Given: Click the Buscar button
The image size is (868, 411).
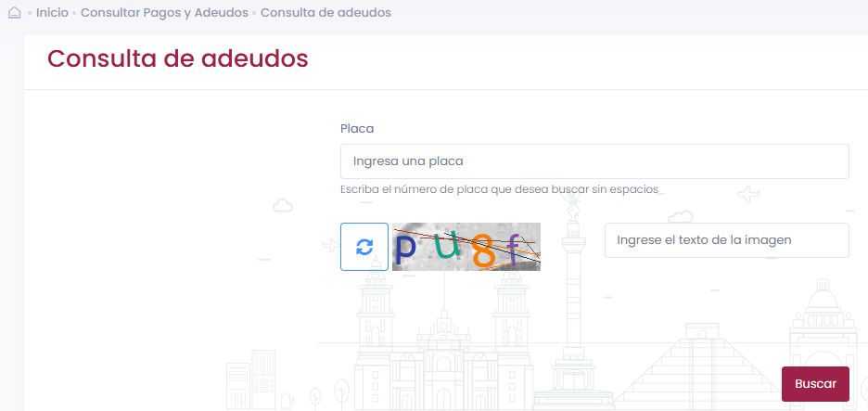Looking at the screenshot, I should [815, 384].
